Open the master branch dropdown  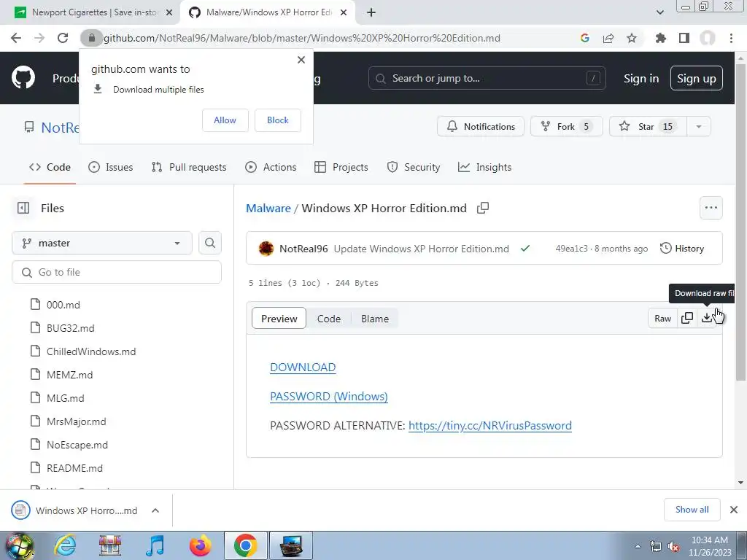pos(102,243)
